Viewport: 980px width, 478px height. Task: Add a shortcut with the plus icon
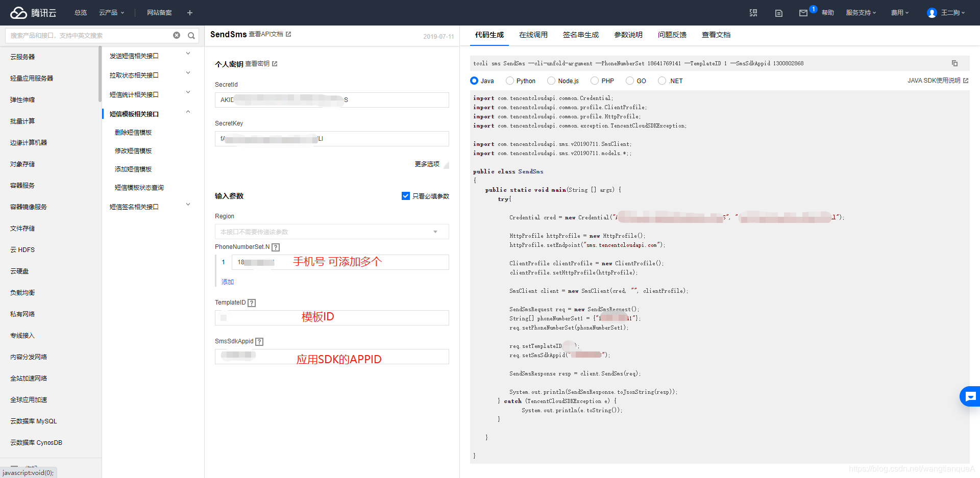pos(190,13)
